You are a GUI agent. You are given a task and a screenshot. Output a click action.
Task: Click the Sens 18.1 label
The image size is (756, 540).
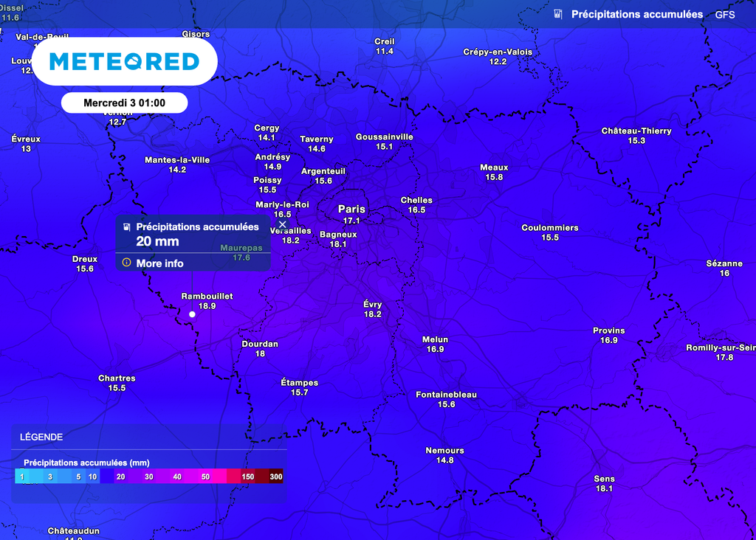point(604,483)
